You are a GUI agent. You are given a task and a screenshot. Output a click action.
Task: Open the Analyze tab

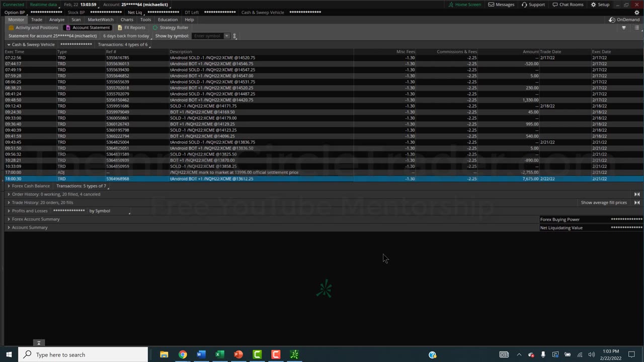57,20
